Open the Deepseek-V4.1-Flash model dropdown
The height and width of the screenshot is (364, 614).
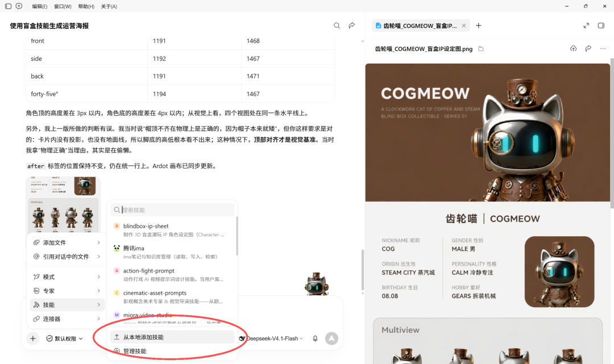(x=271, y=338)
